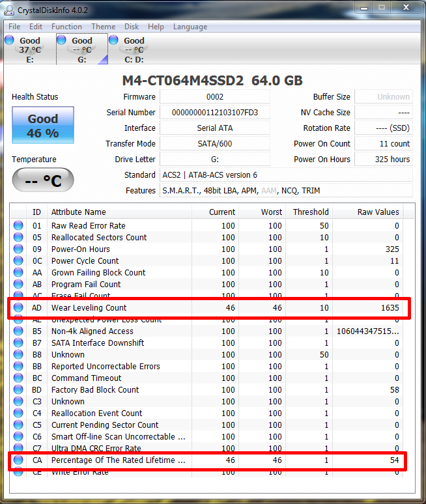Viewport: 426px width, 504px height.
Task: Click status icon of Wear Leveling Count
Action: point(18,307)
